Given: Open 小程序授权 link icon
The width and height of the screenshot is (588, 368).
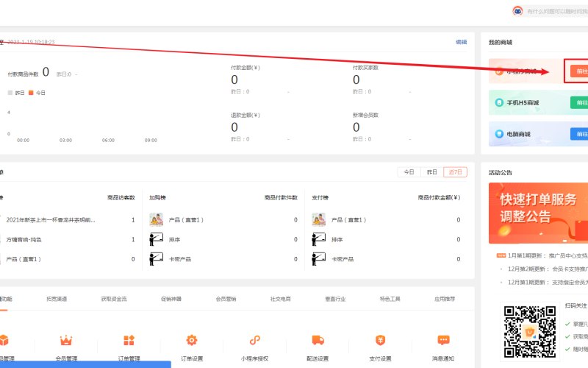Looking at the screenshot, I should [254, 340].
